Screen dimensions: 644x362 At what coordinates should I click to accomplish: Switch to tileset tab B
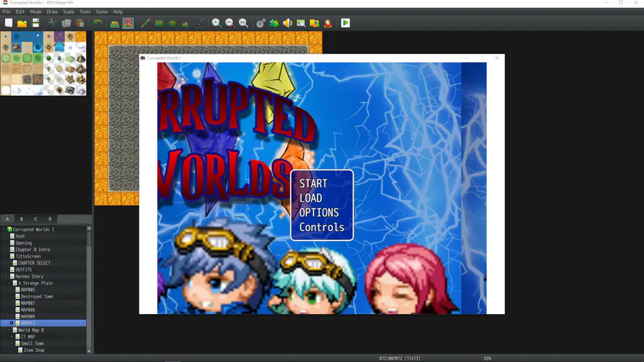tap(21, 219)
